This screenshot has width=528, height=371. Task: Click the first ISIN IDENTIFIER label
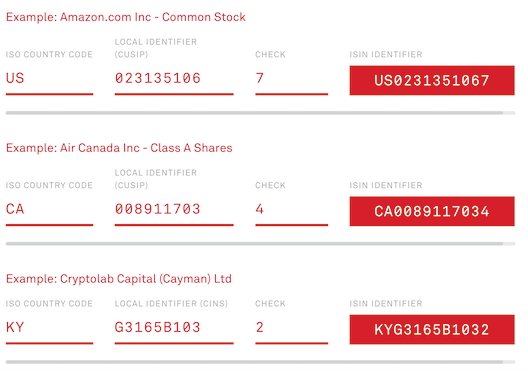(x=386, y=55)
